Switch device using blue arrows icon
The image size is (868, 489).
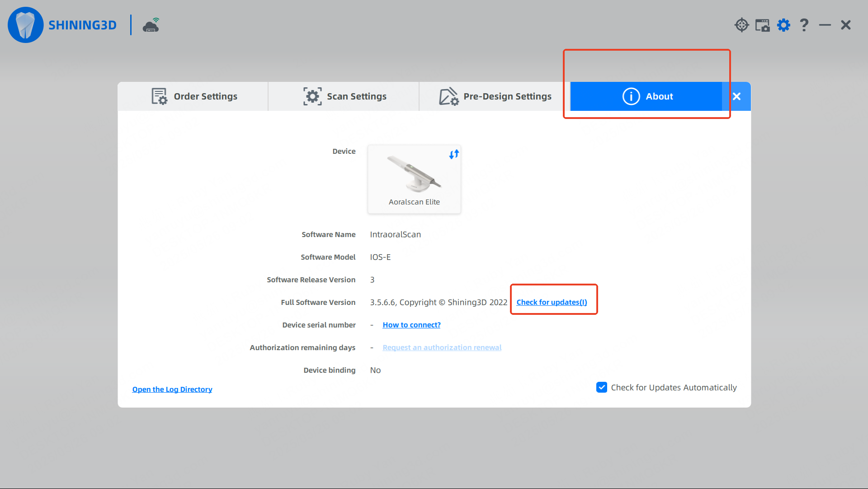(x=454, y=154)
